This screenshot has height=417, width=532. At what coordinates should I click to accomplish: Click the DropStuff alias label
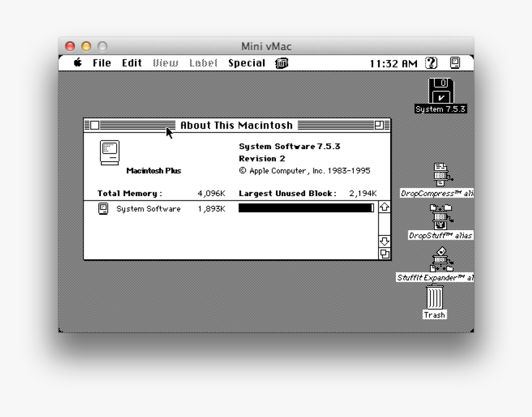(440, 236)
